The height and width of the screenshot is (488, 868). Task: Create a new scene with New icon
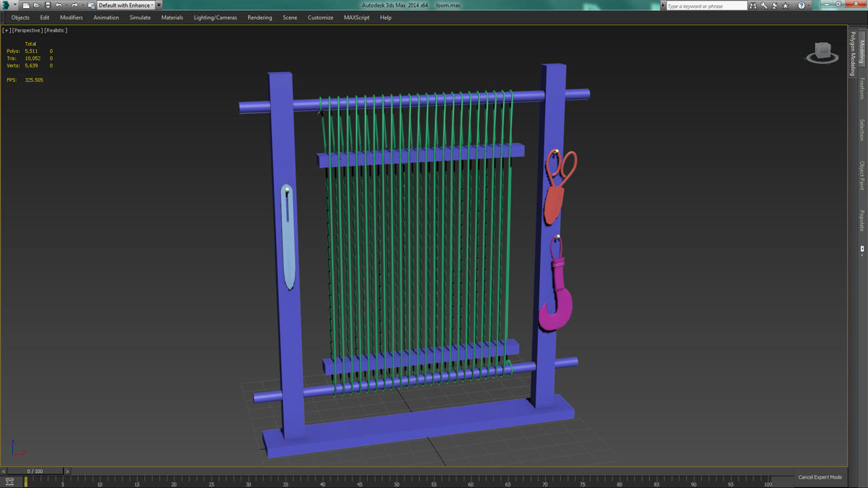pyautogui.click(x=26, y=5)
